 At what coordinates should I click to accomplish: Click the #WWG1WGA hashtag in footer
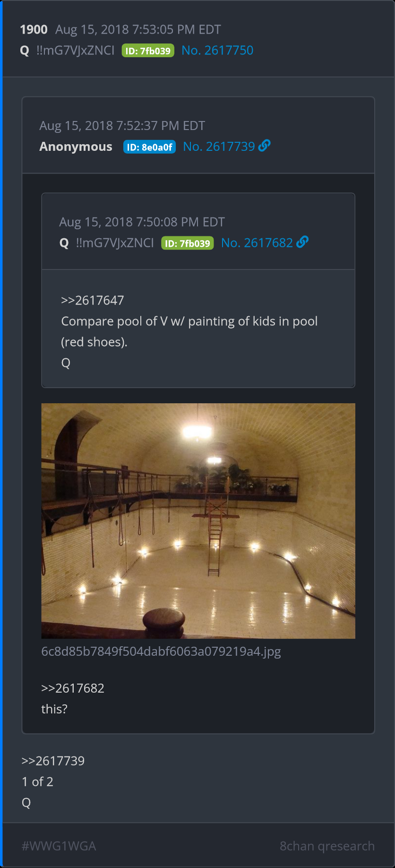tap(59, 846)
